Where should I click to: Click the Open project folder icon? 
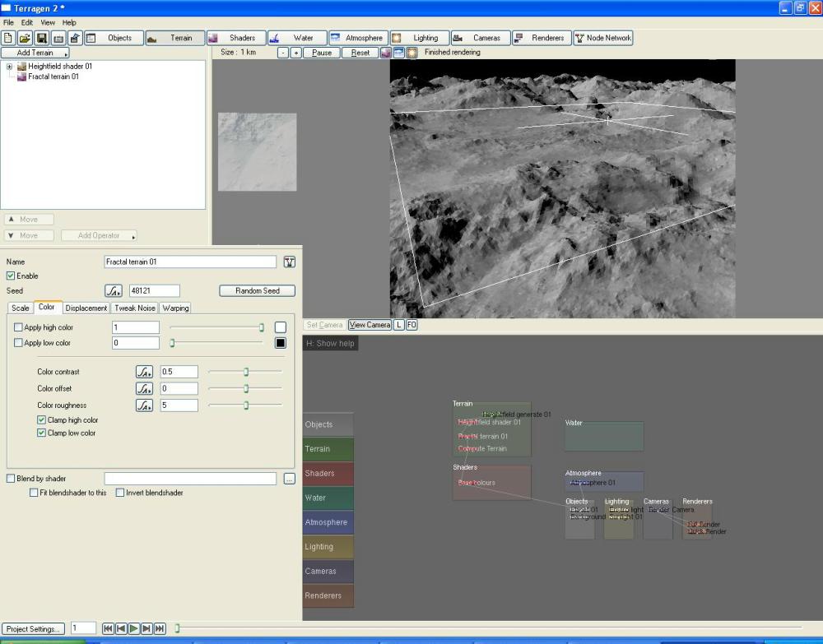[25, 38]
